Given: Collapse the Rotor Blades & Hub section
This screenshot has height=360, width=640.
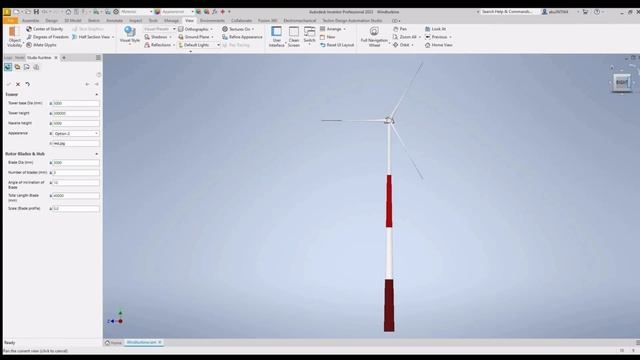Looking at the screenshot, I should [97, 154].
